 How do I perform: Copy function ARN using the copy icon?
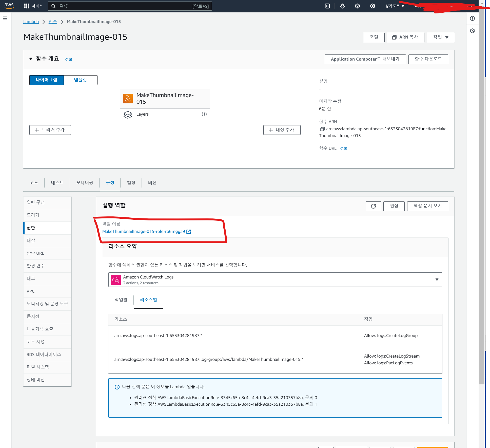322,129
